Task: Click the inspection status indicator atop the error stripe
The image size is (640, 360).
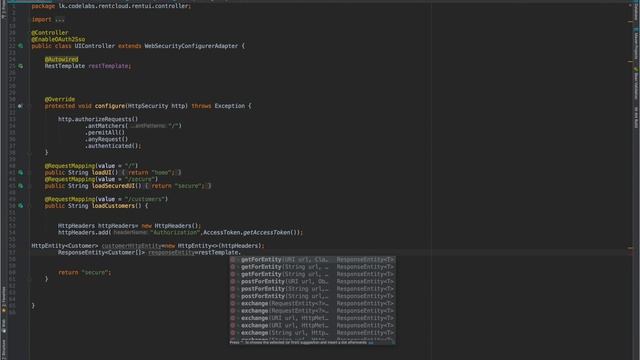Action: 631,6
